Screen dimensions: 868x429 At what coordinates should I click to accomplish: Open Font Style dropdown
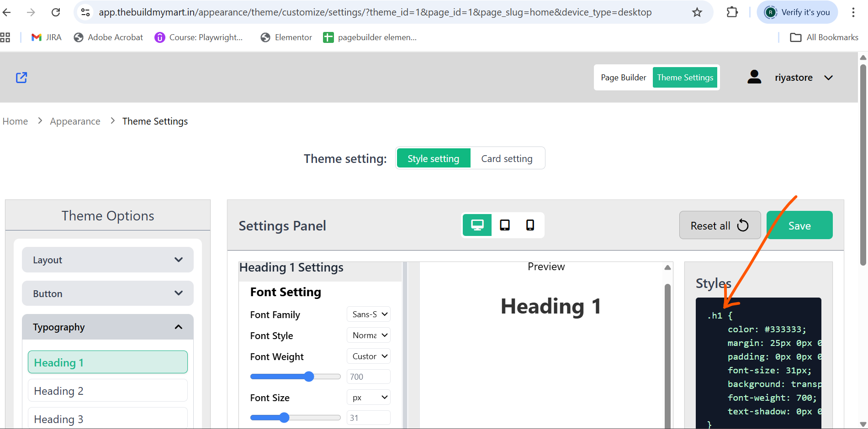(369, 335)
